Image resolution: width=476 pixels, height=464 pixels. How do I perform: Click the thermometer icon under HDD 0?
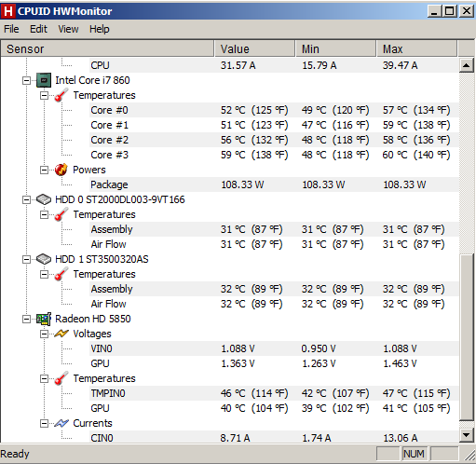[x=61, y=214]
